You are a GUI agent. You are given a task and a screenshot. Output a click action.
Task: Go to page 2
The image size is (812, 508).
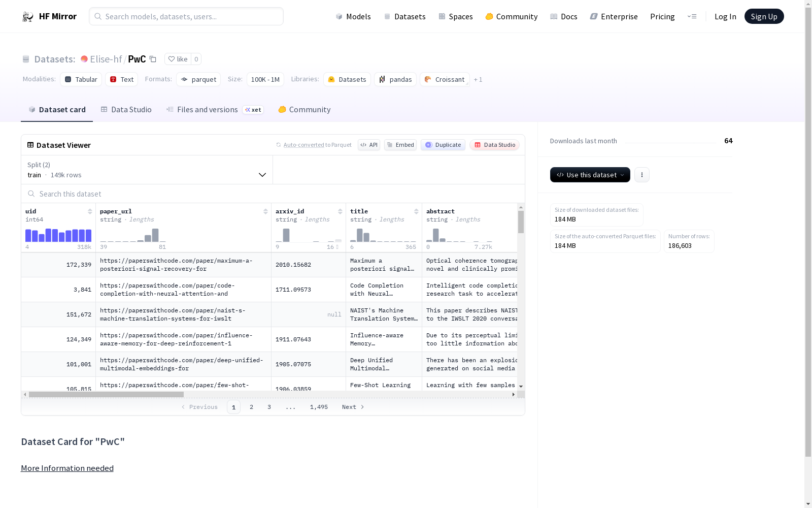[251, 407]
